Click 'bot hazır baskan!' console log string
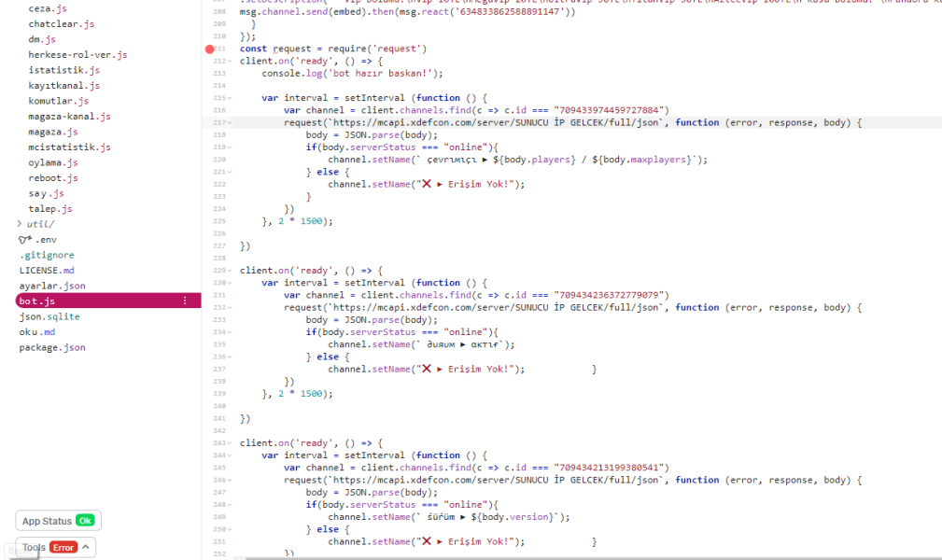Viewport: 942px width, 560px height. pyautogui.click(x=380, y=74)
